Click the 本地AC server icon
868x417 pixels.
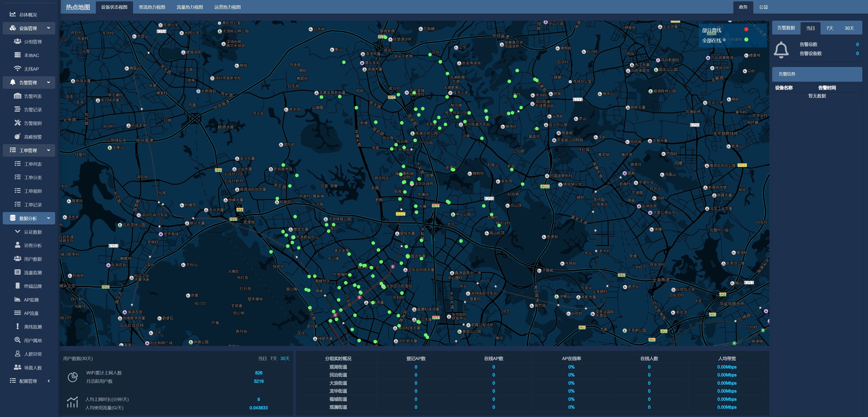pyautogui.click(x=17, y=55)
